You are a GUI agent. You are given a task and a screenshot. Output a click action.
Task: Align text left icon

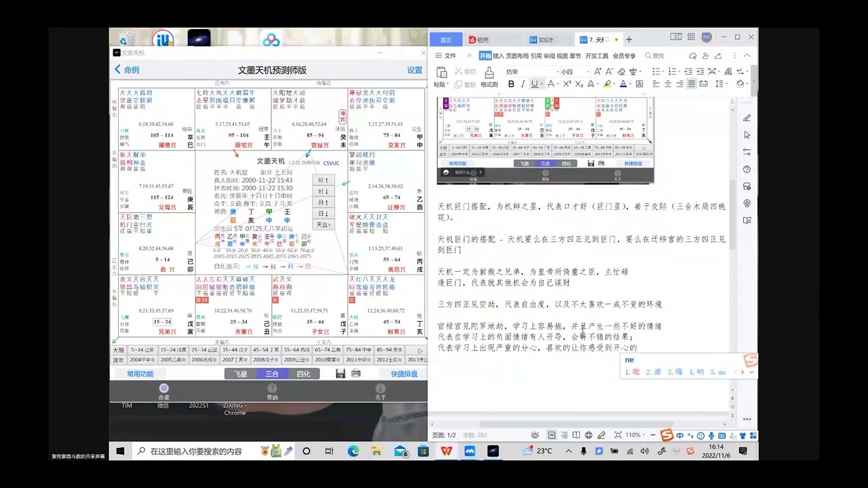[x=656, y=84]
